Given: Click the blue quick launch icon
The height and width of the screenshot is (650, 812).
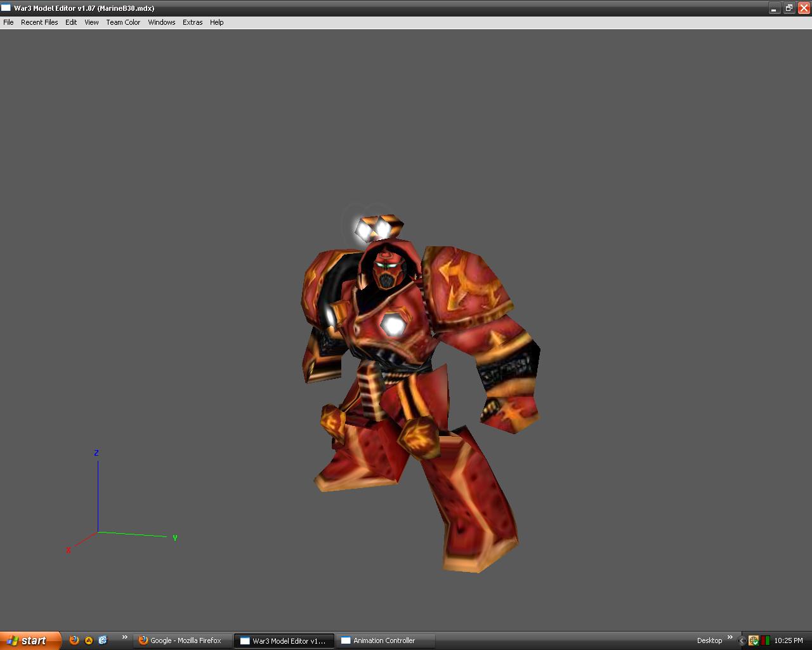Looking at the screenshot, I should point(103,640).
